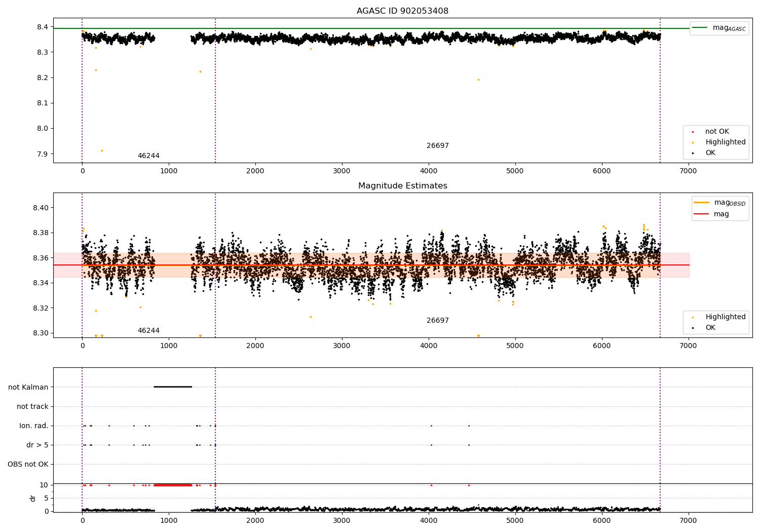Click the 26697 label in middle plot

(438, 321)
